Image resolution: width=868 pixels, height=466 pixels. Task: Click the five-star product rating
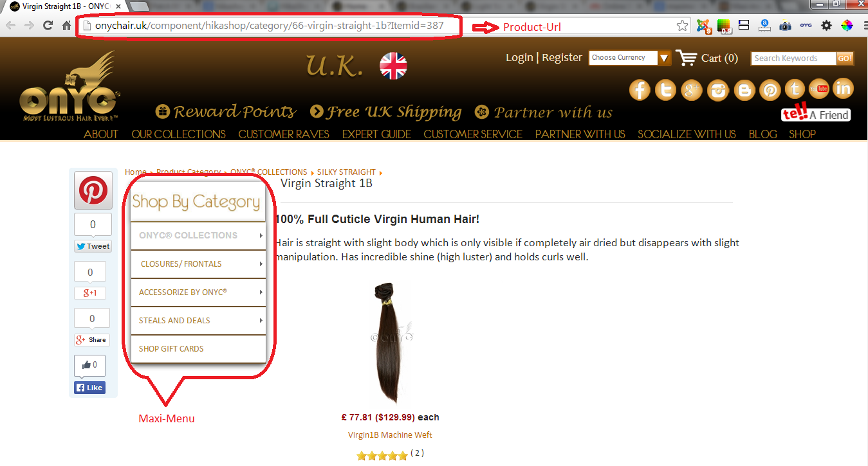click(x=382, y=456)
